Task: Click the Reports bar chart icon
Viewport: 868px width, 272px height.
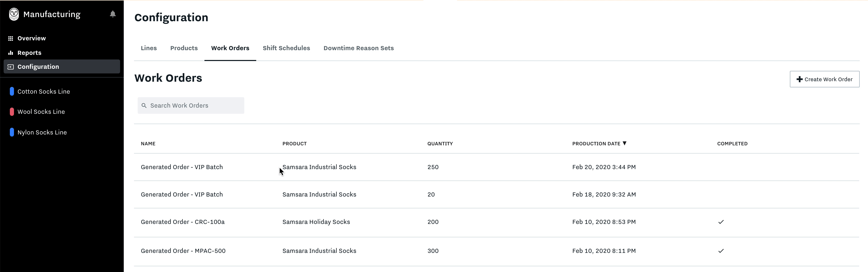Action: coord(11,53)
